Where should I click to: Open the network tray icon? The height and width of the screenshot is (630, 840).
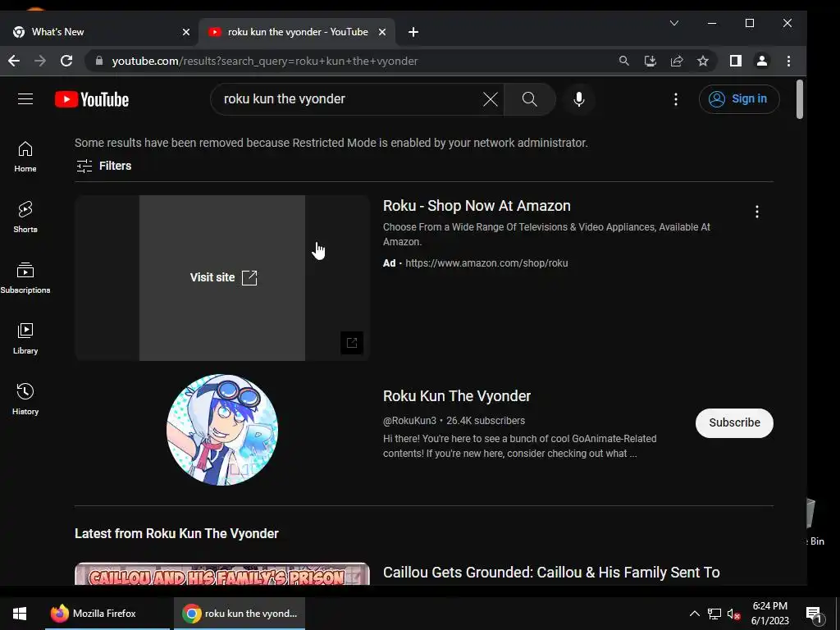(x=714, y=614)
